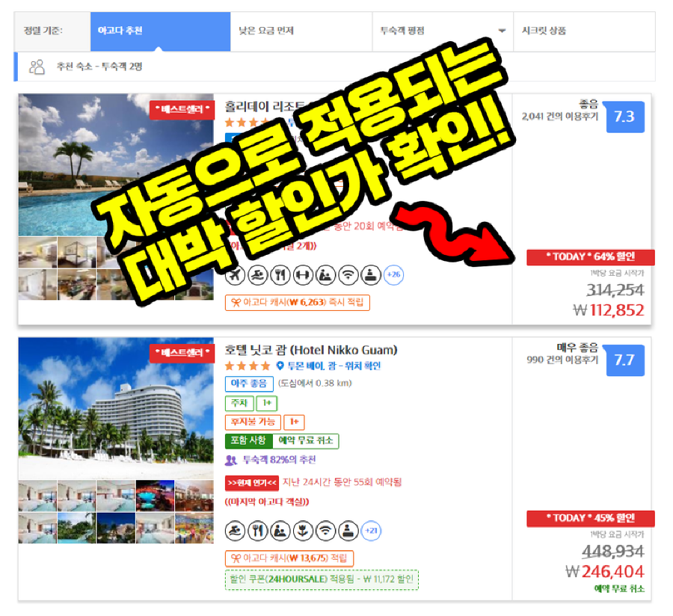Screen dimensions: 673x616
Task: Select the 아고다 추천 sort tab
Action: 161,31
